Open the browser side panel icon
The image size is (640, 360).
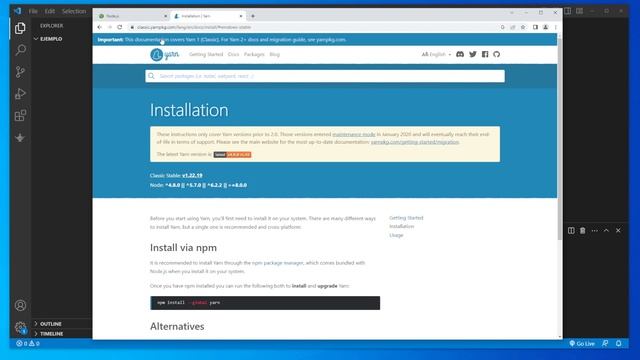click(535, 27)
